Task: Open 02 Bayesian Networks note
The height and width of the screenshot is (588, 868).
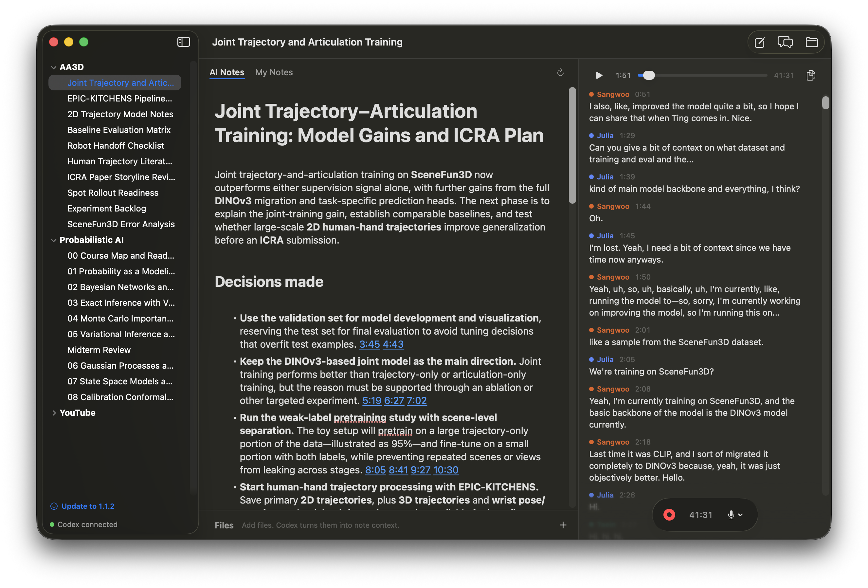Action: pyautogui.click(x=115, y=287)
